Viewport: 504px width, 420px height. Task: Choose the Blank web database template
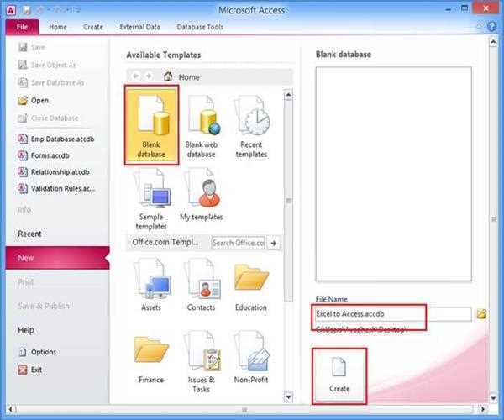pyautogui.click(x=201, y=125)
